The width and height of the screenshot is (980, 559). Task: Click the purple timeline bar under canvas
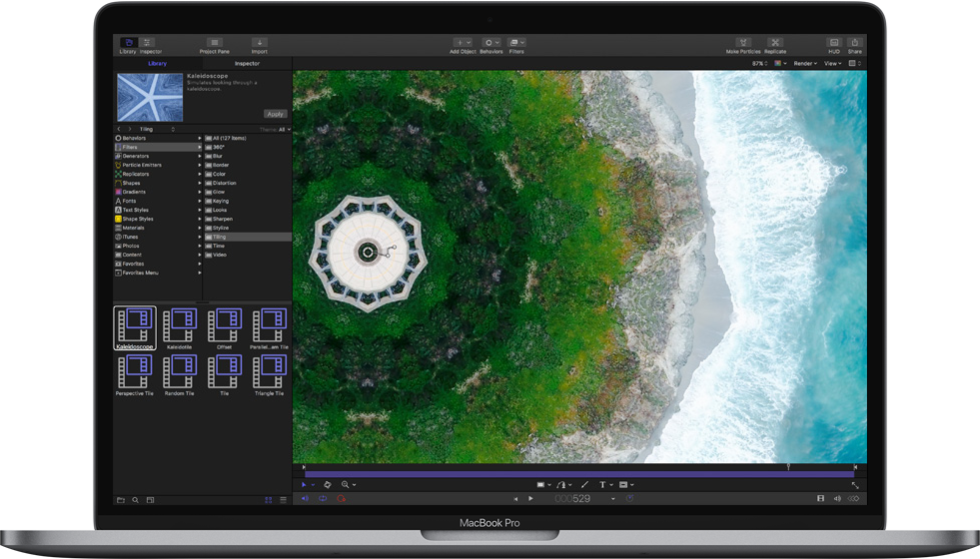pos(579,473)
